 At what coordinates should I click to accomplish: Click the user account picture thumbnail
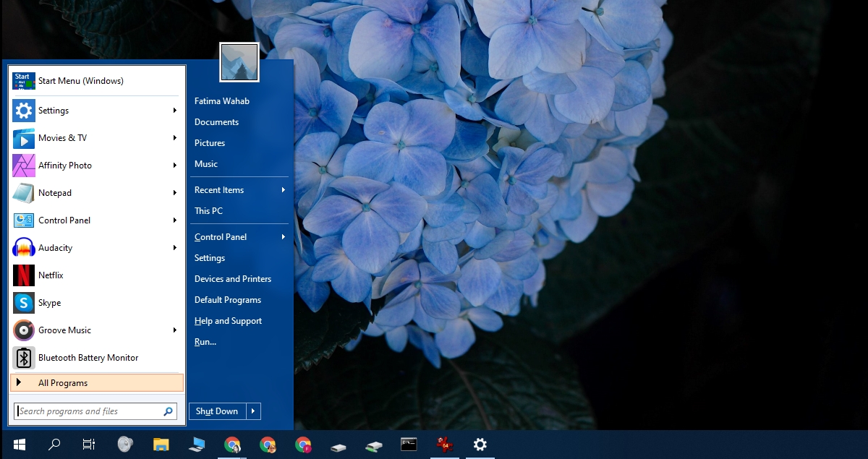click(x=239, y=62)
